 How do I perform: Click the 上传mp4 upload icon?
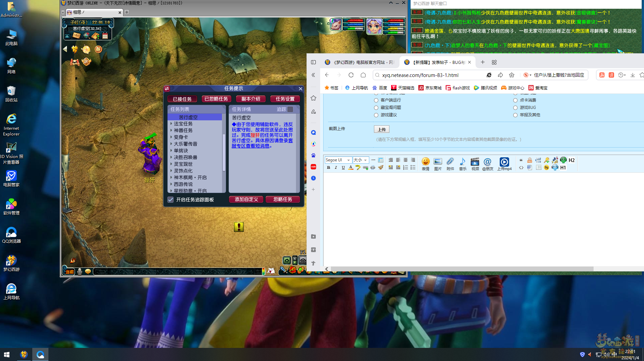[504, 164]
